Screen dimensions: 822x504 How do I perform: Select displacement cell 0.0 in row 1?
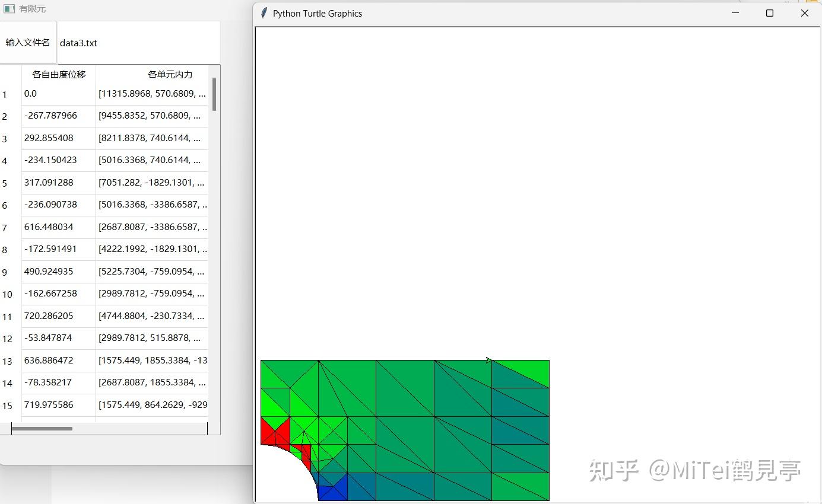(59, 94)
